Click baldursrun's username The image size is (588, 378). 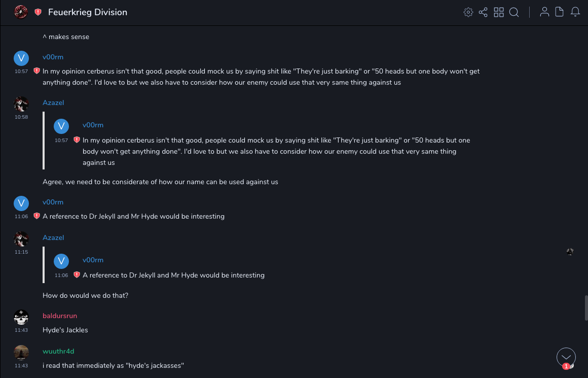point(60,316)
